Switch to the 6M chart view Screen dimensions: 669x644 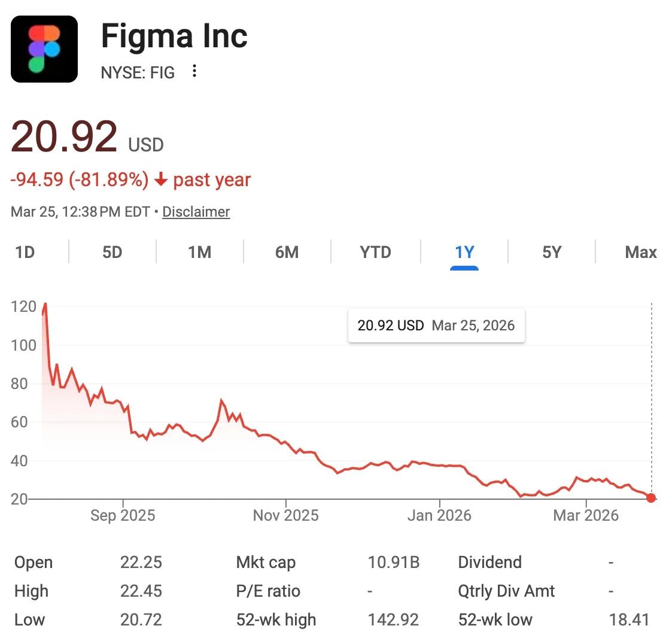coord(287,252)
